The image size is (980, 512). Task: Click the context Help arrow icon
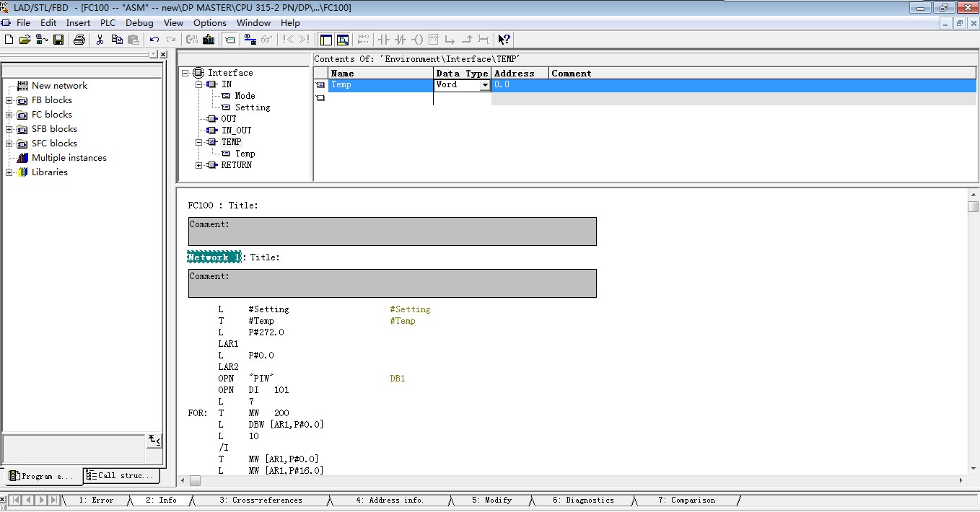pyautogui.click(x=504, y=40)
